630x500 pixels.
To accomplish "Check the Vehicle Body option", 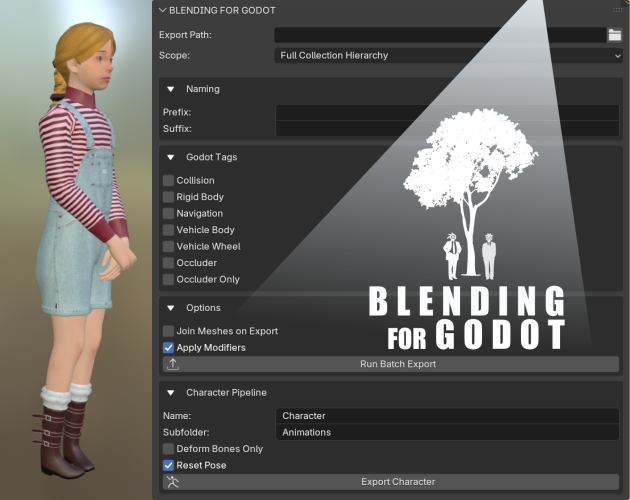I will click(x=168, y=230).
